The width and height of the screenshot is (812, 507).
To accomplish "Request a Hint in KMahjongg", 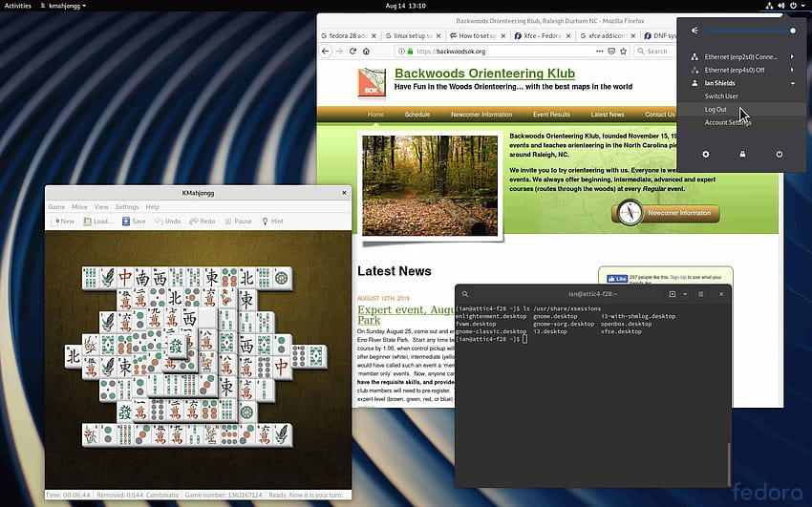I will click(x=272, y=221).
